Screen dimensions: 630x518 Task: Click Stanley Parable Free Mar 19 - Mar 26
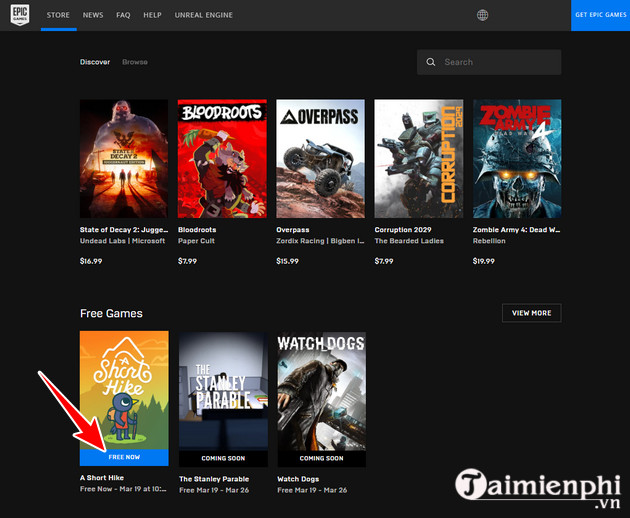point(214,490)
